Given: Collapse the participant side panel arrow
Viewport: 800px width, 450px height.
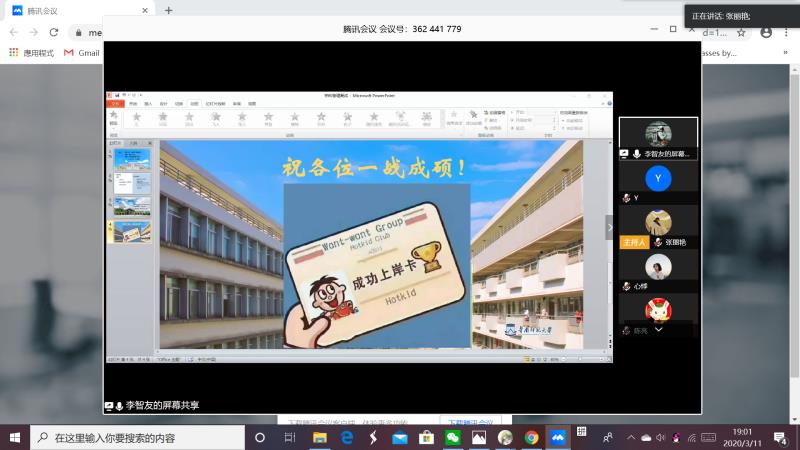Looking at the screenshot, I should (610, 227).
